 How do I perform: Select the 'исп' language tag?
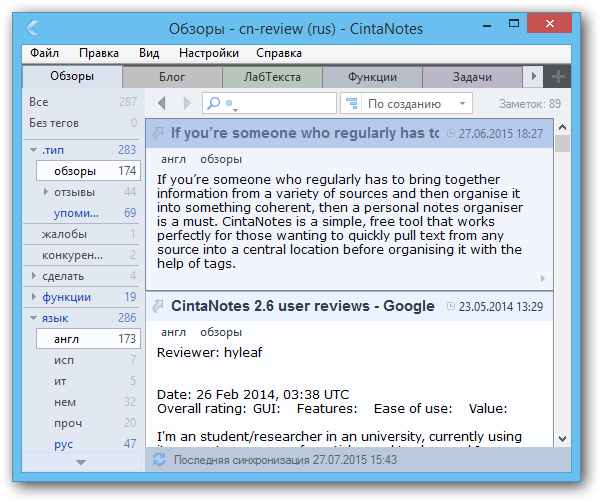click(88, 360)
